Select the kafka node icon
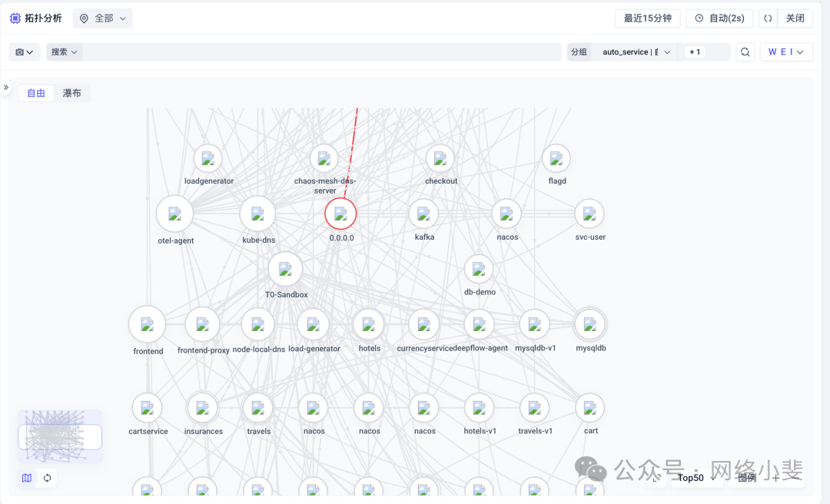 423,214
